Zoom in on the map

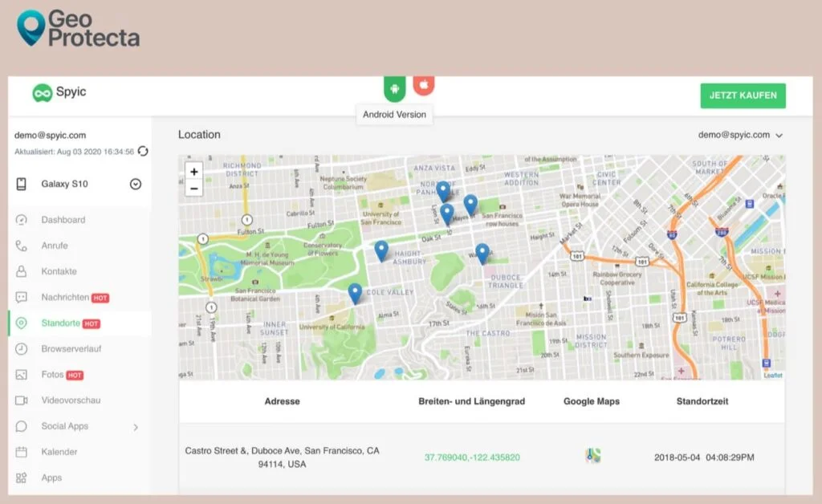click(194, 171)
